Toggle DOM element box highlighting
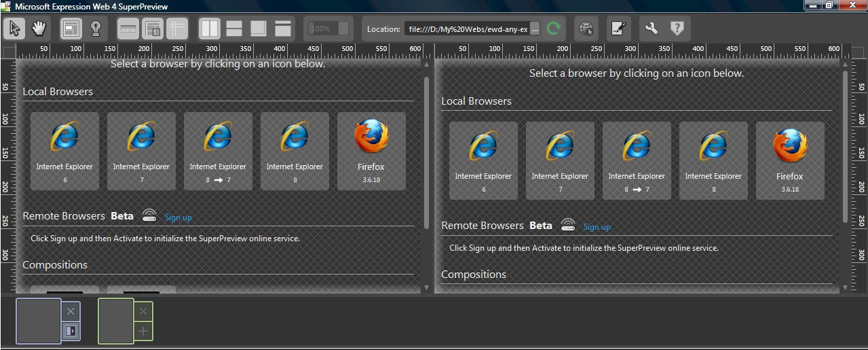This screenshot has height=350, width=868. point(71,29)
